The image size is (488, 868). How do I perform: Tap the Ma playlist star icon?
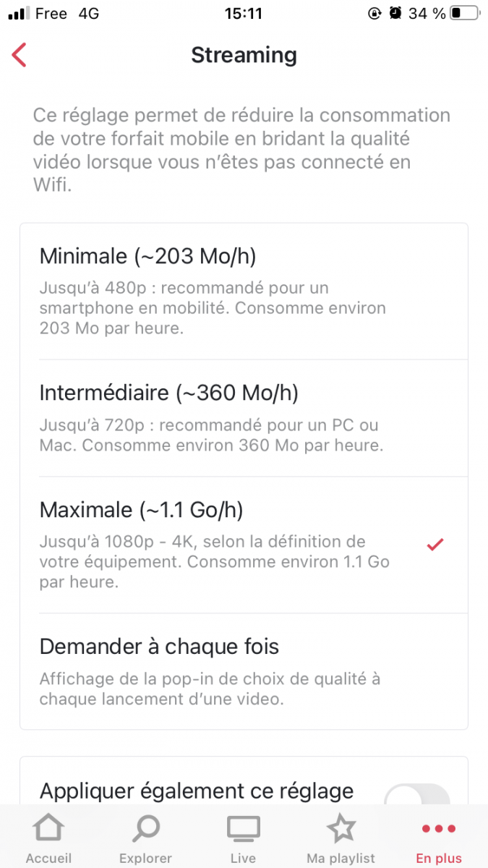341,829
